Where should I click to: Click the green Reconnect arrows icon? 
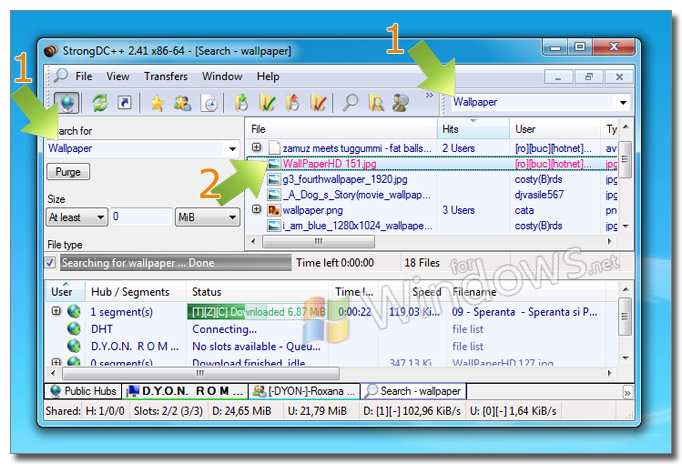[x=100, y=103]
